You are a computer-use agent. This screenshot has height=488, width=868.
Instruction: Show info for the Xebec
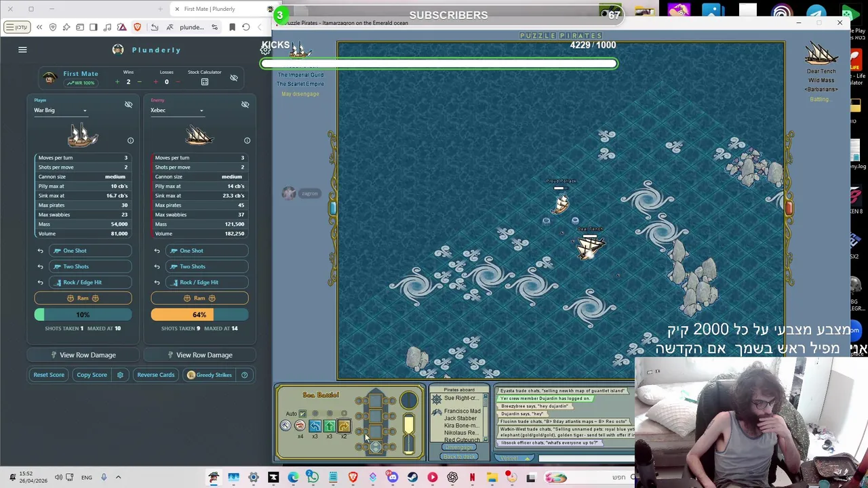pos(247,140)
